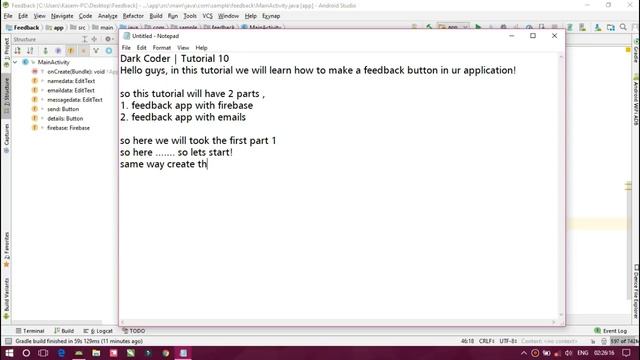Image resolution: width=640 pixels, height=360 pixels.
Task: Click UTF-8 encoding in status bar
Action: coord(508,341)
